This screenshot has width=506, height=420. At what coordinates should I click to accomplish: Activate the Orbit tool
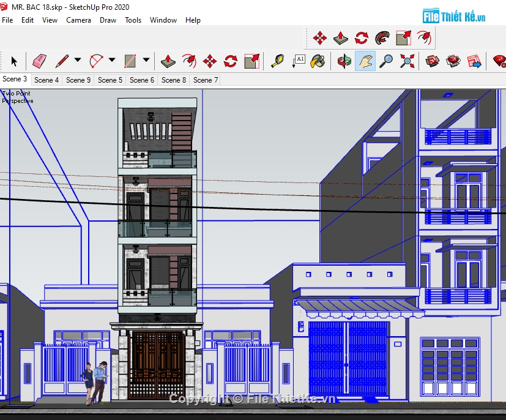click(344, 61)
